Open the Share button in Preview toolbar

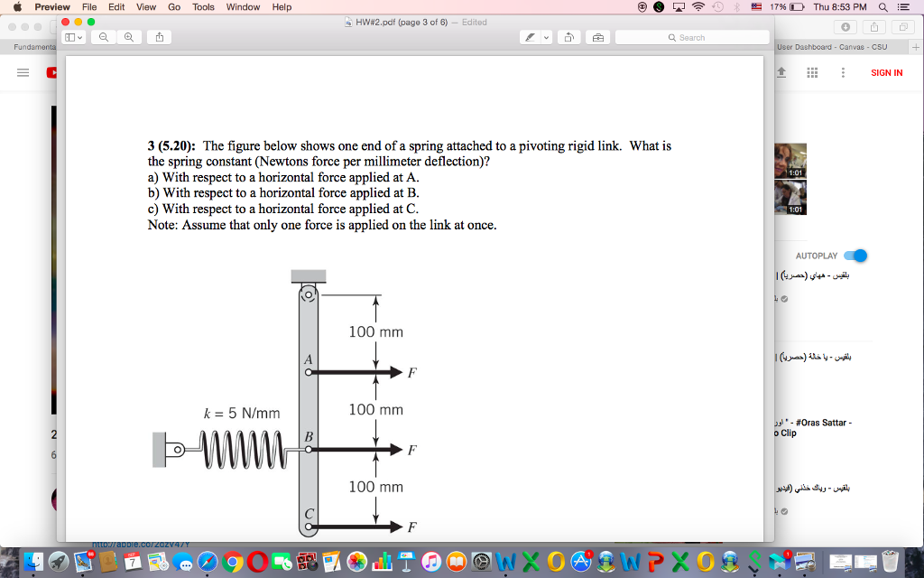pyautogui.click(x=159, y=37)
